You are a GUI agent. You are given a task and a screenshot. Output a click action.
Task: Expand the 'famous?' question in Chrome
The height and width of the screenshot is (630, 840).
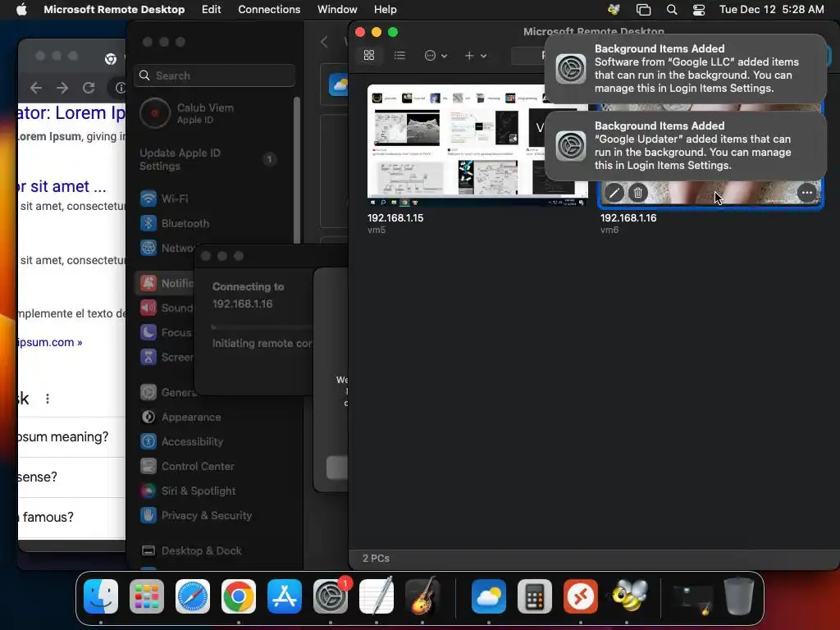coord(72,518)
